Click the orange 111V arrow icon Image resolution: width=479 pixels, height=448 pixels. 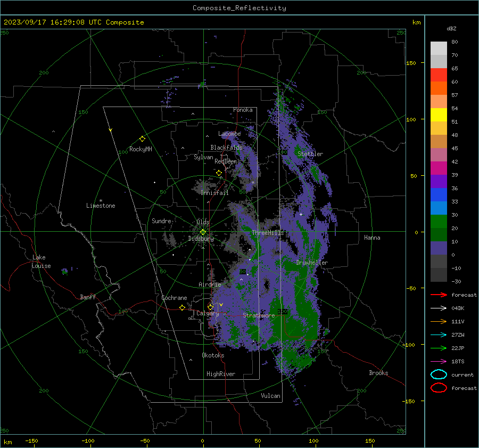pyautogui.click(x=439, y=321)
